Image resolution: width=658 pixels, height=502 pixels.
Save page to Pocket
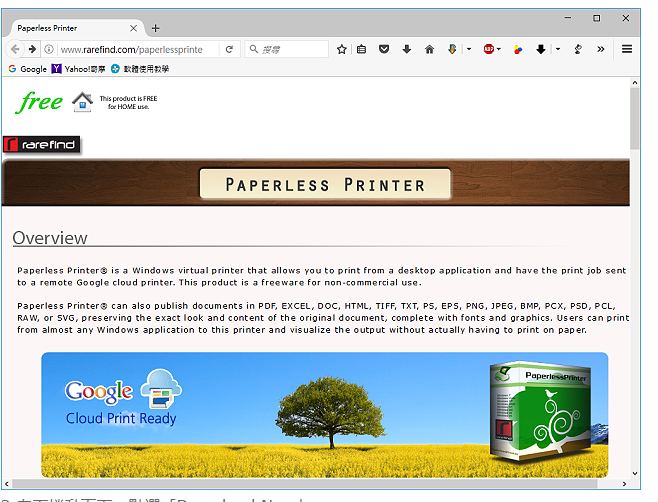pos(384,50)
